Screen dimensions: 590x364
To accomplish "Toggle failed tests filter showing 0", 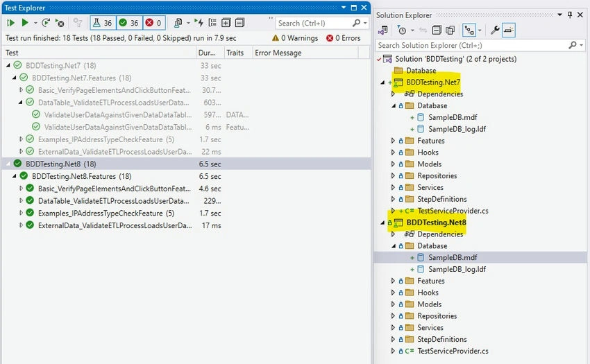I will [153, 23].
